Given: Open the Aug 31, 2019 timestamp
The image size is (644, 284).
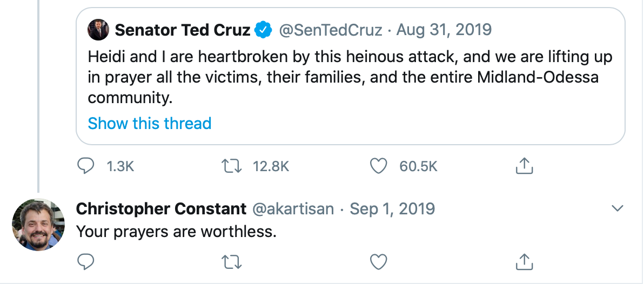Looking at the screenshot, I should [x=444, y=29].
